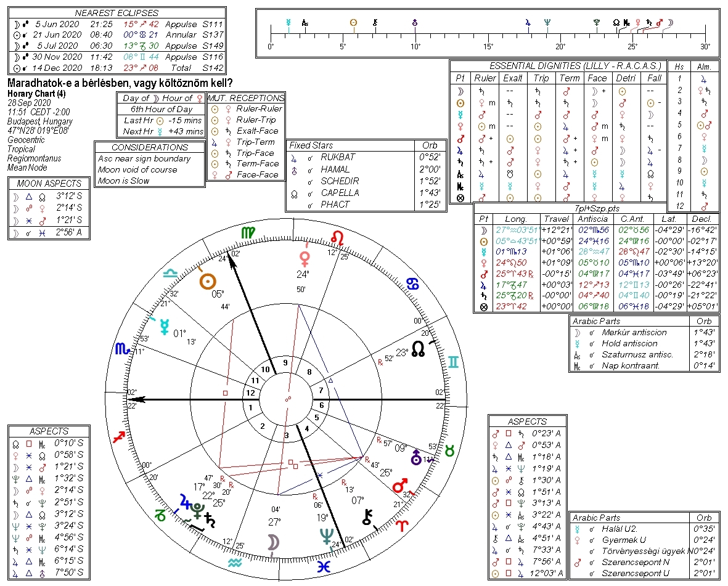Click the horary question title text

[120, 83]
